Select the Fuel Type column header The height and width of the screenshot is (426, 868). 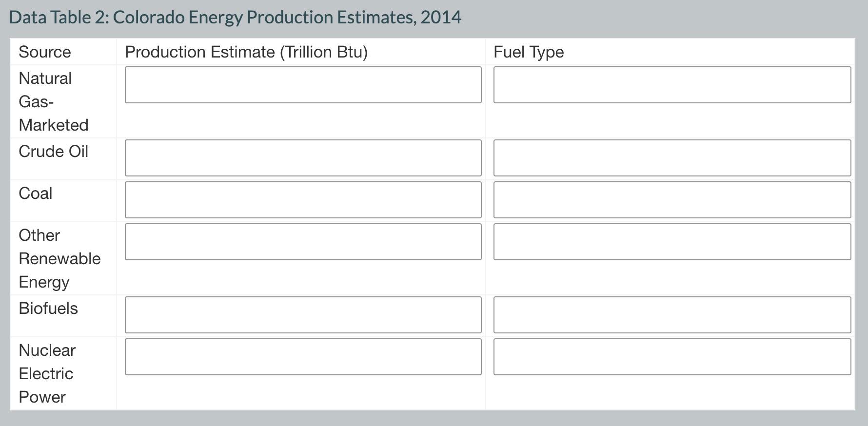click(528, 52)
